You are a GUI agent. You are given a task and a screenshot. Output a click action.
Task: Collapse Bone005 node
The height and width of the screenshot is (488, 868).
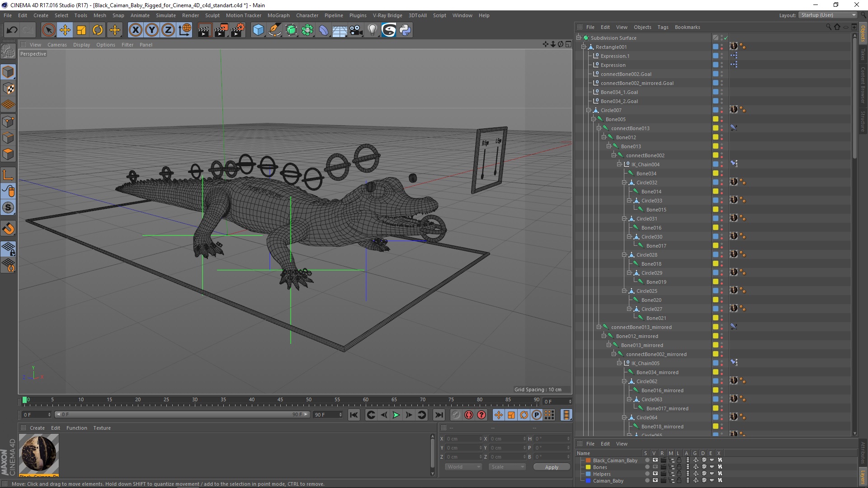[x=593, y=119]
